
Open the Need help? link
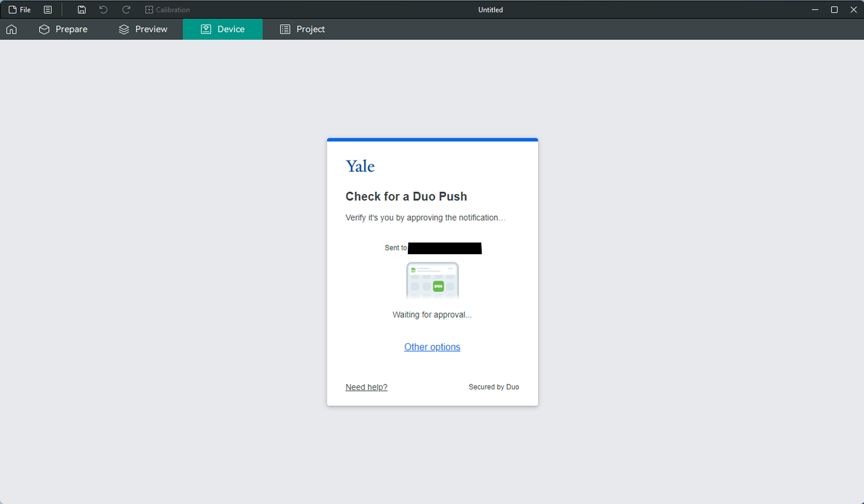[366, 387]
